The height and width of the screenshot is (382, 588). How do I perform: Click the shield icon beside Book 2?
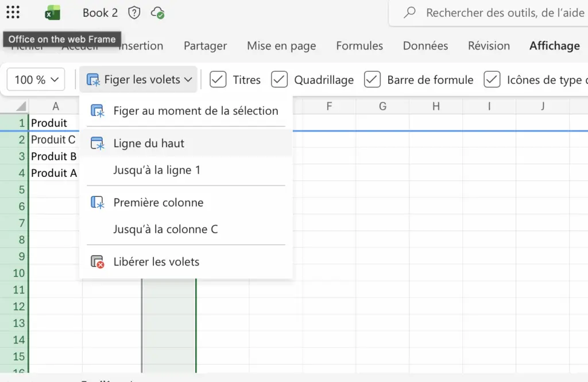(x=134, y=13)
